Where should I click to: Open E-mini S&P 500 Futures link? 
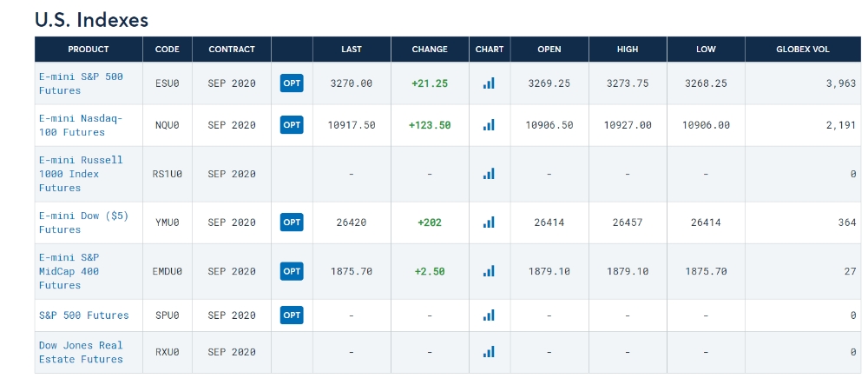click(x=81, y=83)
